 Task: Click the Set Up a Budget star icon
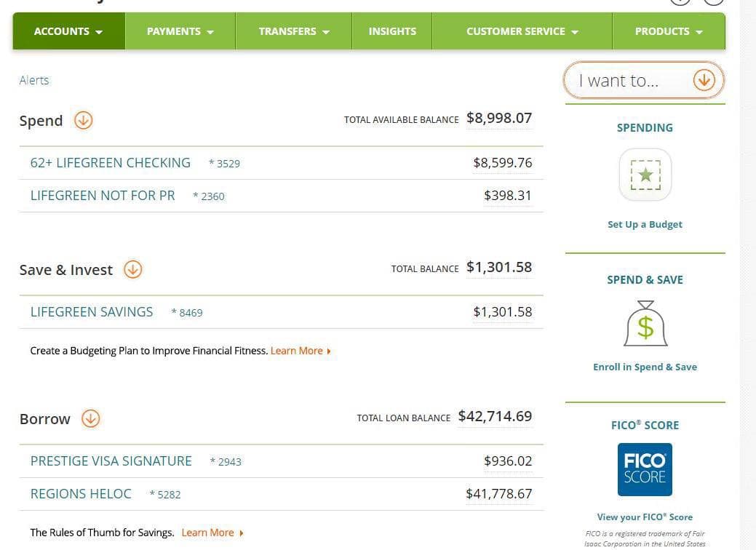pos(645,175)
